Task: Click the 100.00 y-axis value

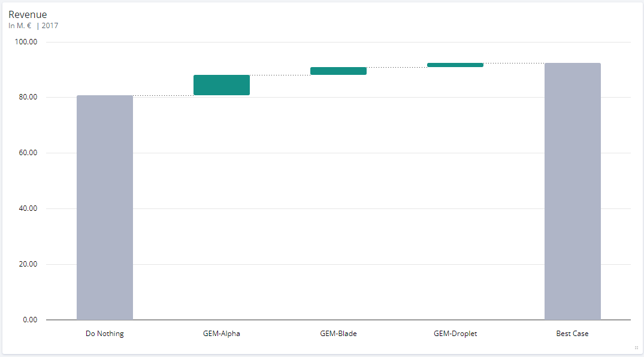Action: [26, 42]
